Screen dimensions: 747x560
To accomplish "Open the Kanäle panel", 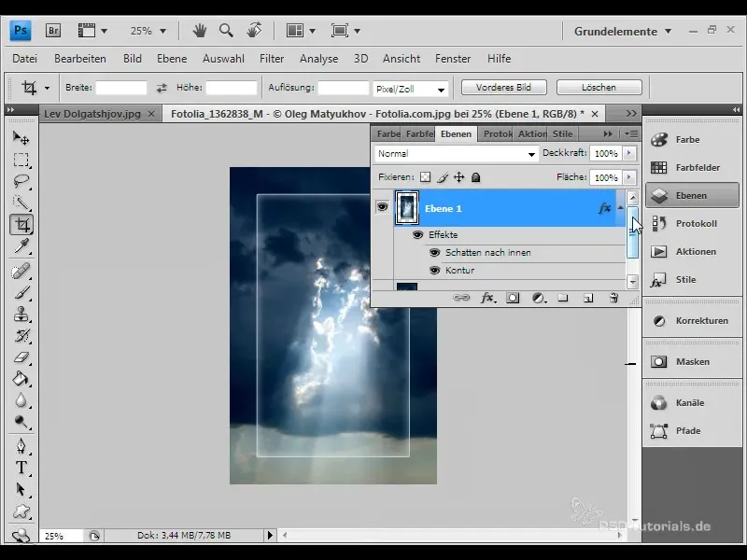I will tap(692, 402).
